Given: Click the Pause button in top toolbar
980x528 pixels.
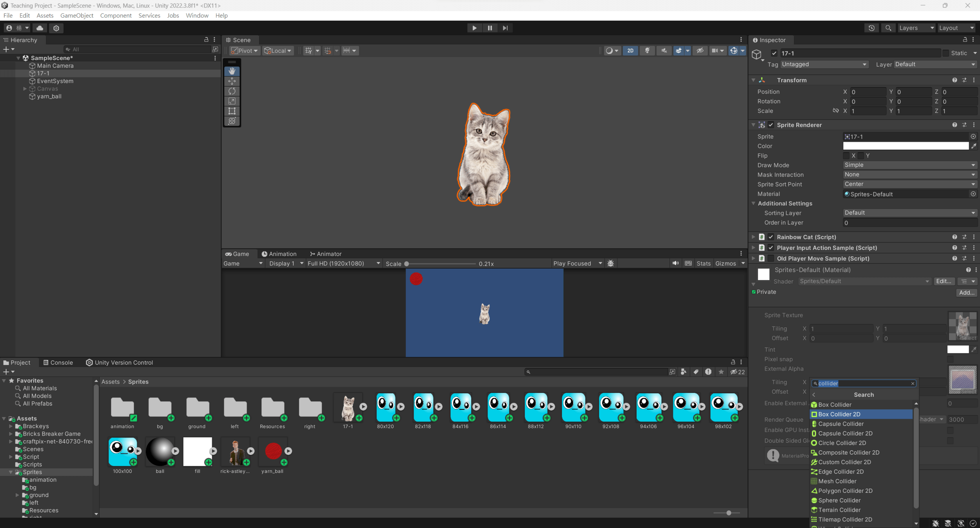Looking at the screenshot, I should pyautogui.click(x=490, y=28).
